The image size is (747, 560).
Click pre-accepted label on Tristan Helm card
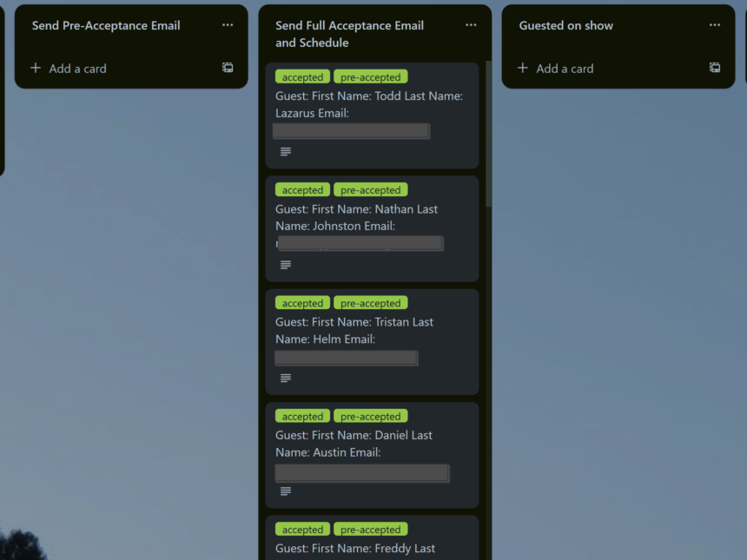(x=370, y=304)
